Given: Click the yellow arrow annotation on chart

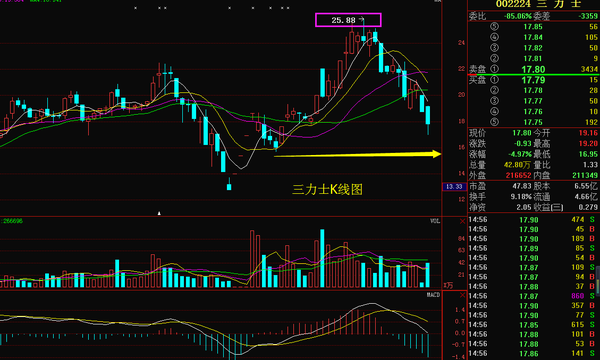Looking at the screenshot, I should pos(358,155).
